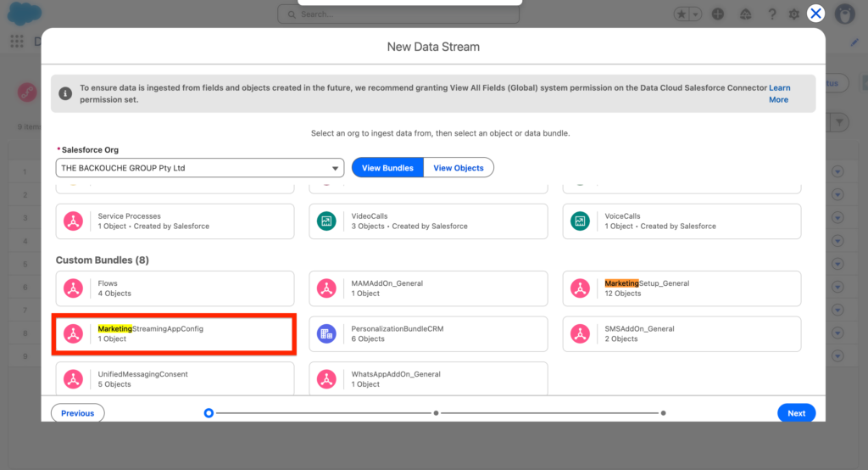Click the VideoCalls bundle icon
The width and height of the screenshot is (868, 470).
[326, 221]
